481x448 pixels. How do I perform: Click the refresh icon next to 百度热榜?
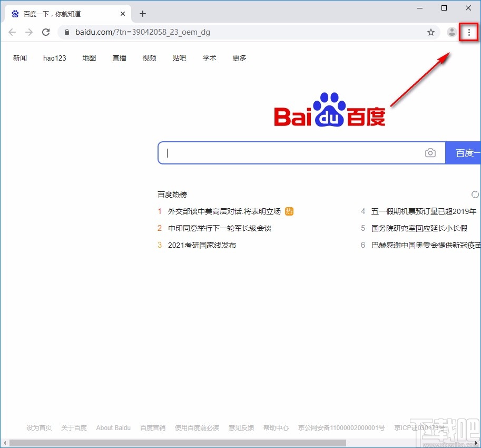coord(475,194)
